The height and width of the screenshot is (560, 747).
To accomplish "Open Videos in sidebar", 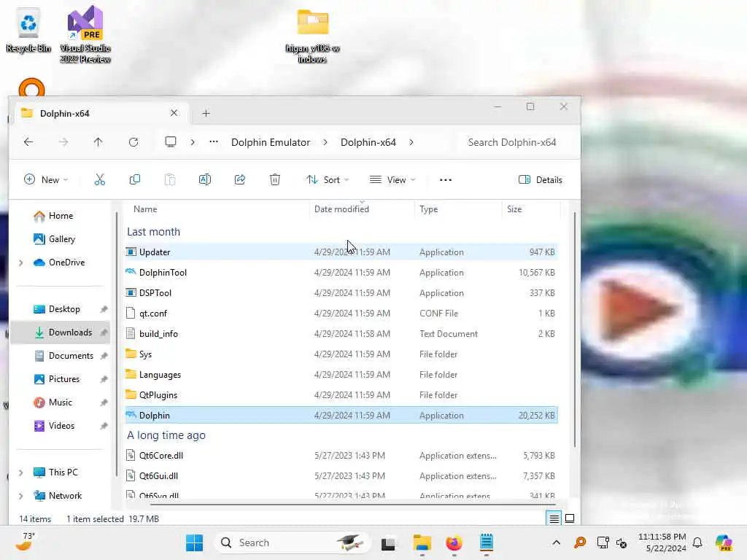I will (x=61, y=426).
